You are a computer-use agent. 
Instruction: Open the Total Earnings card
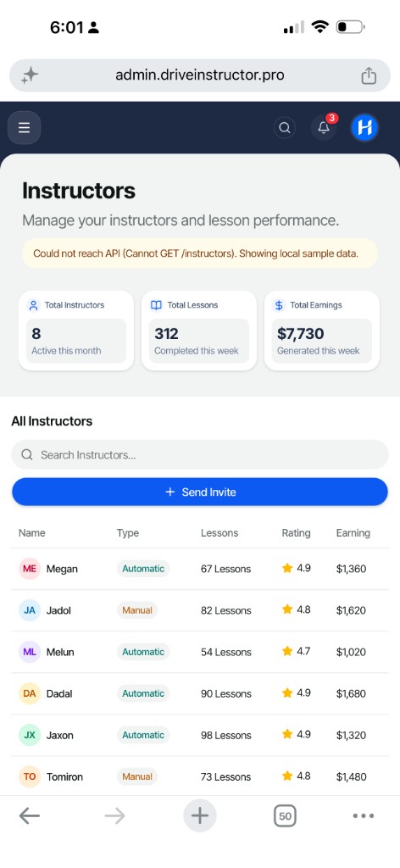(322, 331)
